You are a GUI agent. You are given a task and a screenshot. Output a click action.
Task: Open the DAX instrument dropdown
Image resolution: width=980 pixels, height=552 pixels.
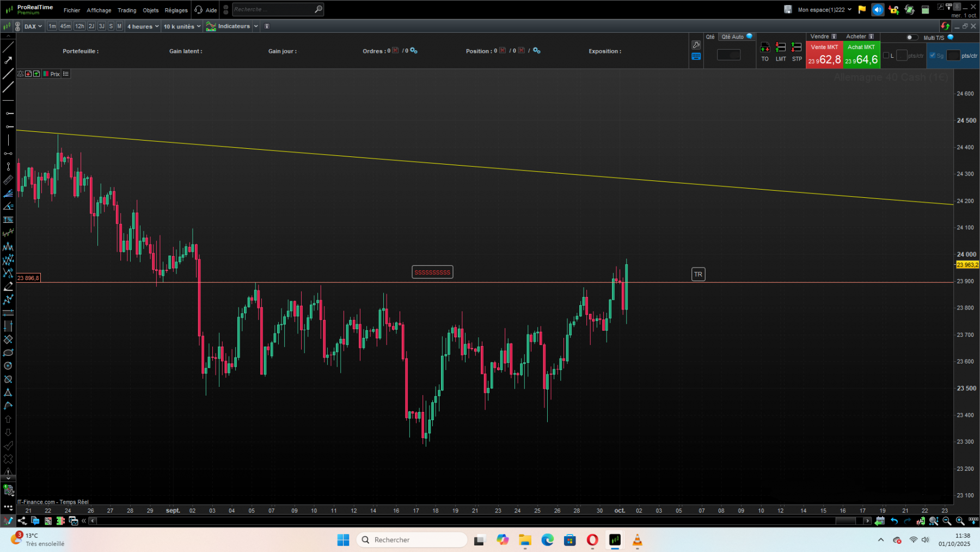33,26
